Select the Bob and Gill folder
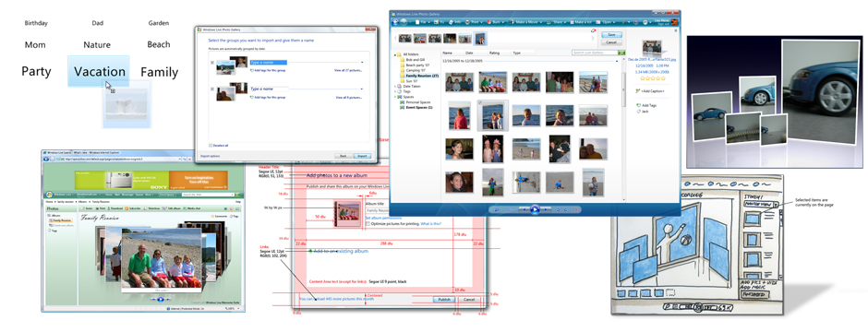The image size is (868, 332). pos(412,60)
